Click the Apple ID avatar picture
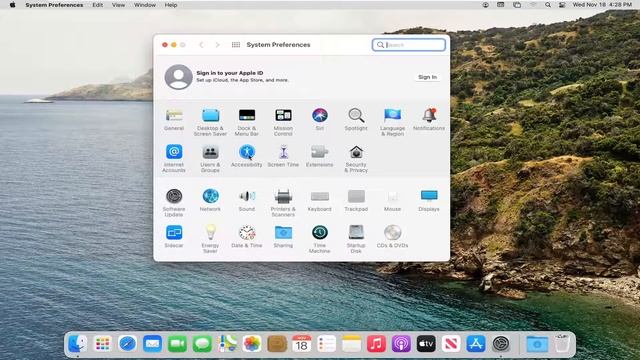640x360 pixels. [x=178, y=77]
